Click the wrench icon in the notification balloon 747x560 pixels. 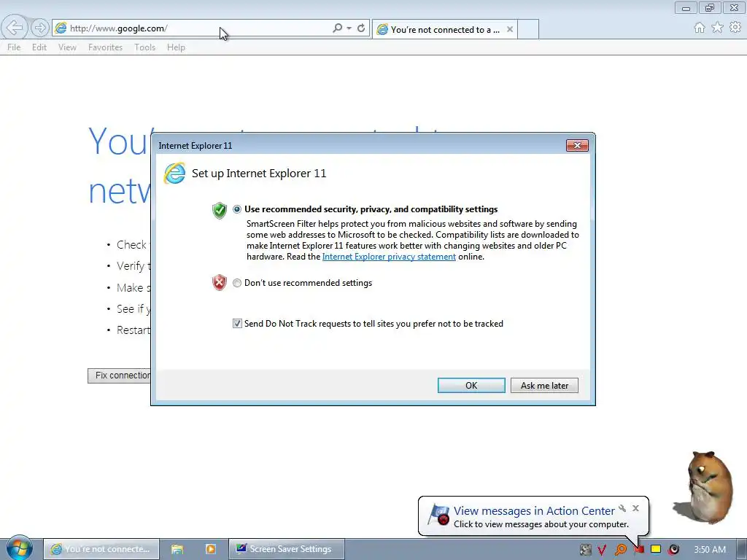(622, 508)
